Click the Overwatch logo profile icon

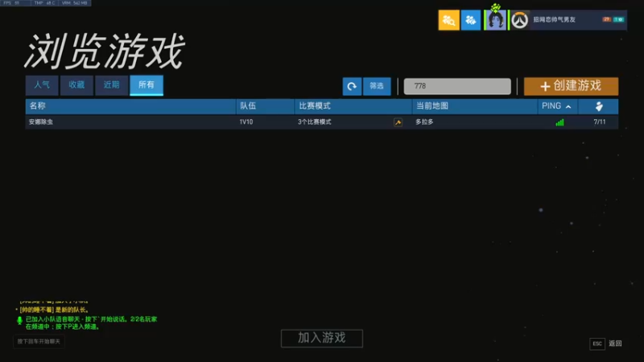519,19
